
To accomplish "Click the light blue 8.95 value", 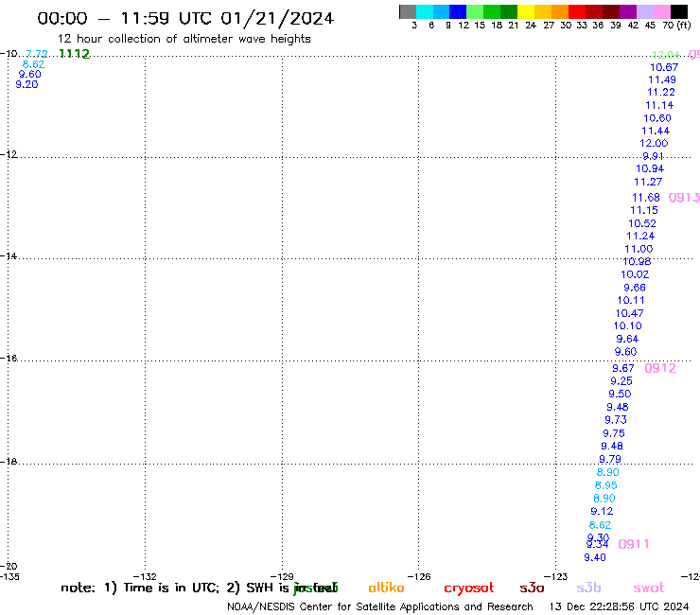I will tap(605, 485).
